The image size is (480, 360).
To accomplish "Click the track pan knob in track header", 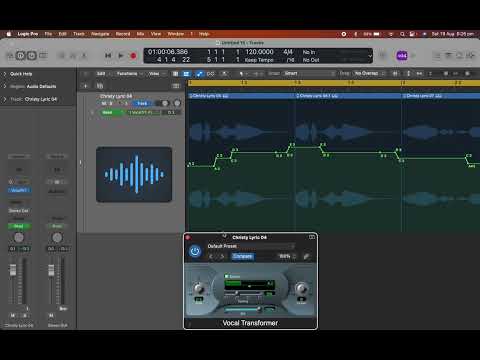I will [x=177, y=103].
